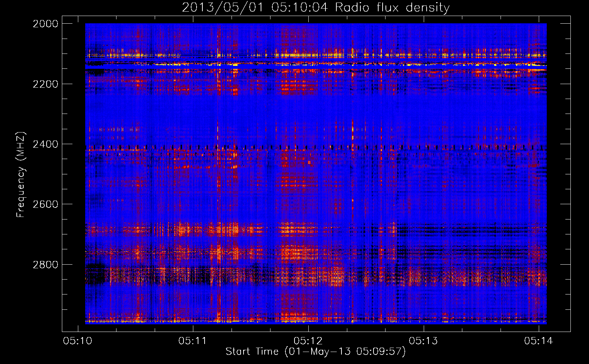The height and width of the screenshot is (364, 589).
Task: Click the 05:12 time axis label
Action: [308, 341]
